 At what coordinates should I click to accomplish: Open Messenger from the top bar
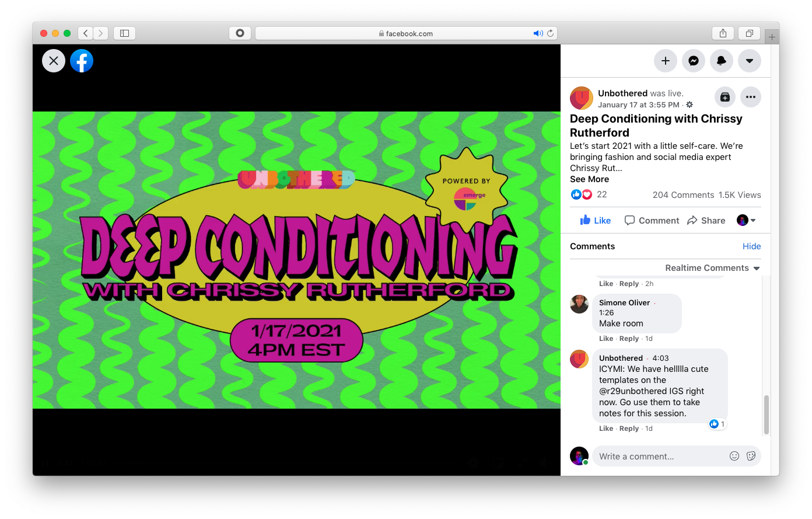pos(694,61)
